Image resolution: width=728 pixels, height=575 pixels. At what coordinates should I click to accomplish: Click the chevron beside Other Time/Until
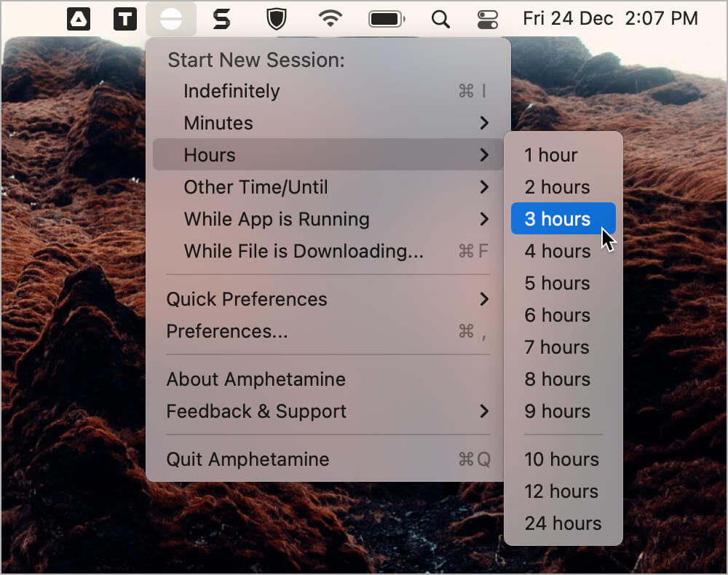coord(484,187)
